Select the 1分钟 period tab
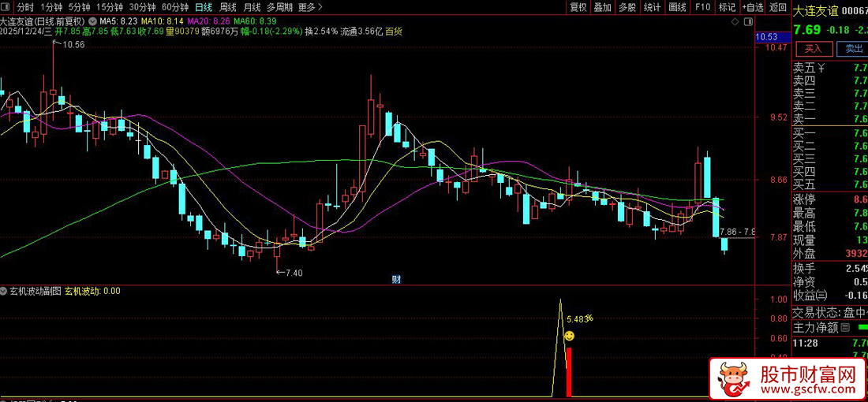 coord(51,7)
